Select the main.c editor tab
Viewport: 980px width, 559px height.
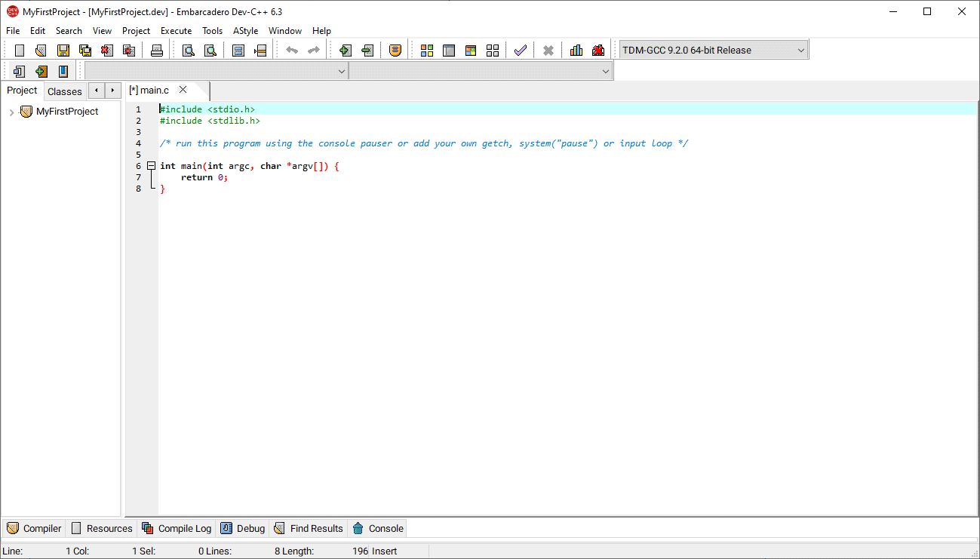149,90
